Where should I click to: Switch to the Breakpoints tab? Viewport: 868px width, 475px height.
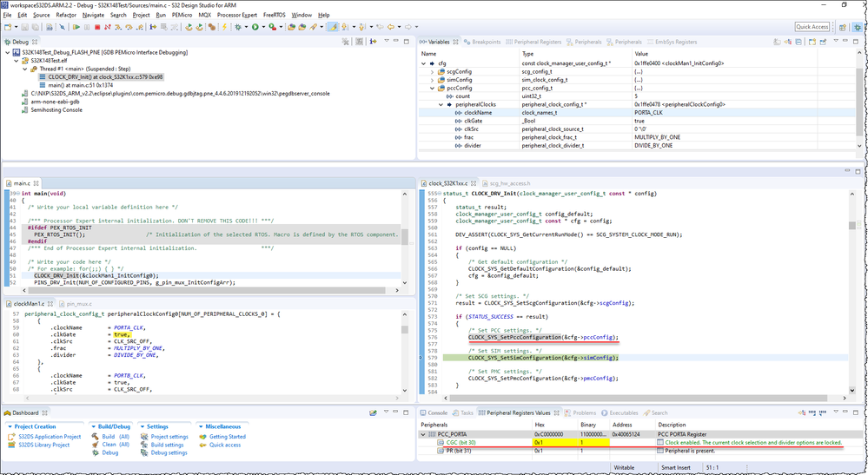click(x=483, y=42)
